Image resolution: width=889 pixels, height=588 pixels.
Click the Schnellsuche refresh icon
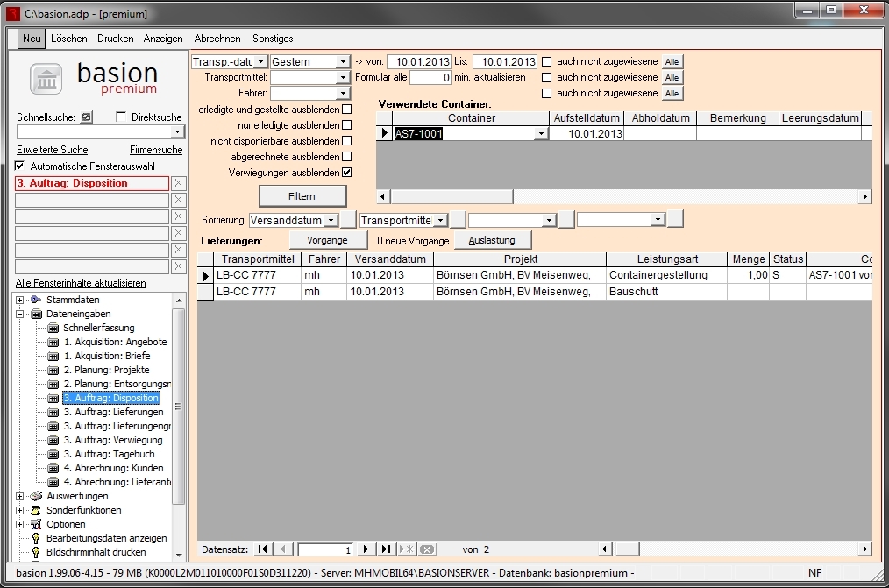[x=86, y=117]
